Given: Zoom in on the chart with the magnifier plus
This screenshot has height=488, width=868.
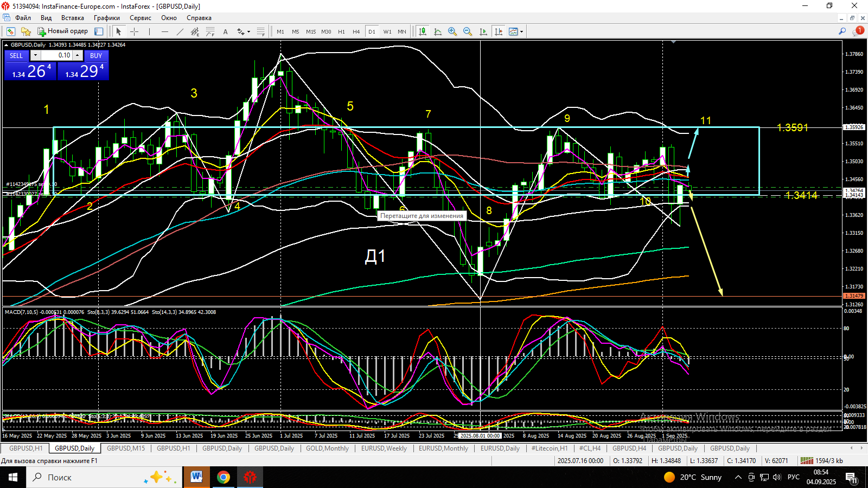Looking at the screenshot, I should click(452, 31).
